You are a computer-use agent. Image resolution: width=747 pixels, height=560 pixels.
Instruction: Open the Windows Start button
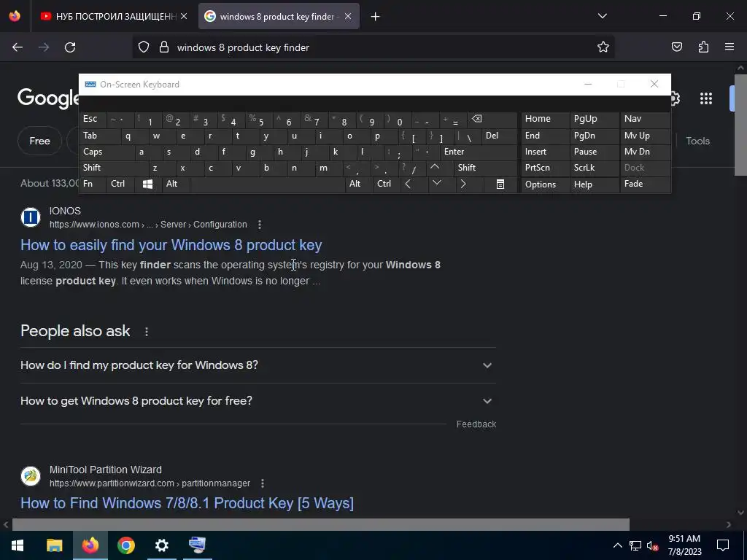coord(18,545)
